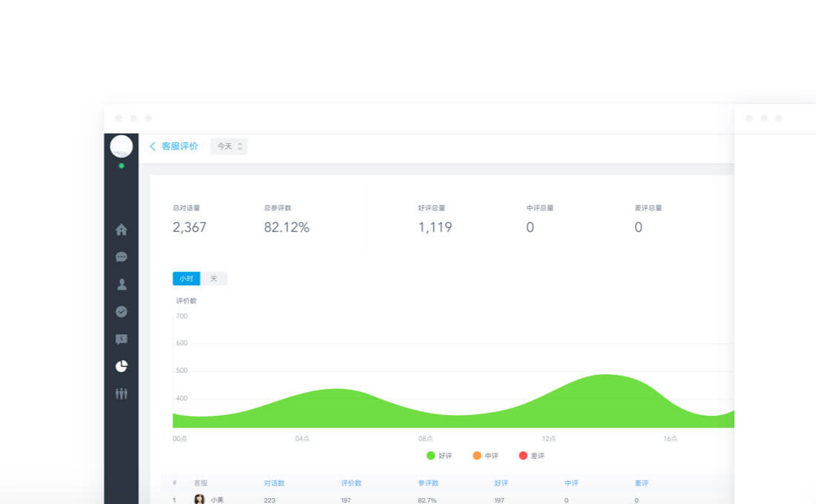Open the 今天 date range dropdown

coord(229,147)
